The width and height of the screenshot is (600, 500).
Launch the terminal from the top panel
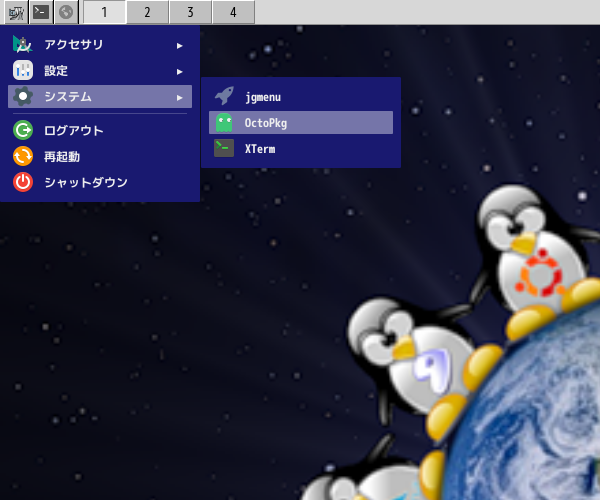click(x=41, y=13)
